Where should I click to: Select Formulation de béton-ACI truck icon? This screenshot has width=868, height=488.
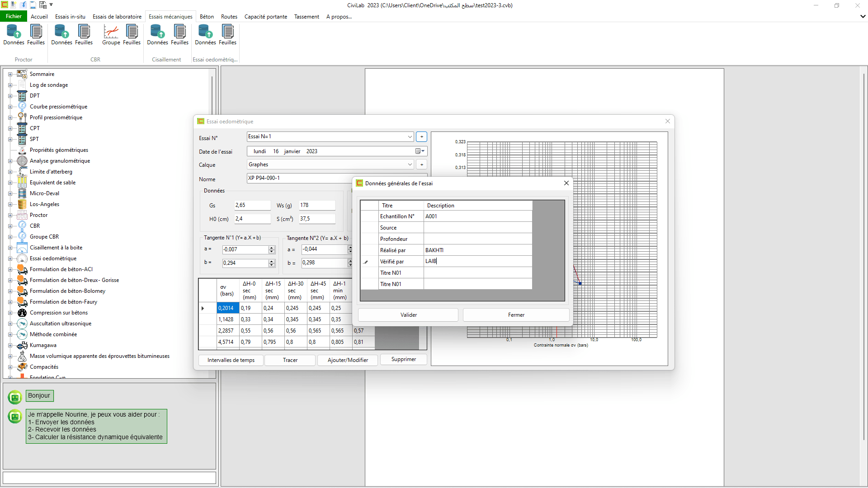click(x=22, y=269)
